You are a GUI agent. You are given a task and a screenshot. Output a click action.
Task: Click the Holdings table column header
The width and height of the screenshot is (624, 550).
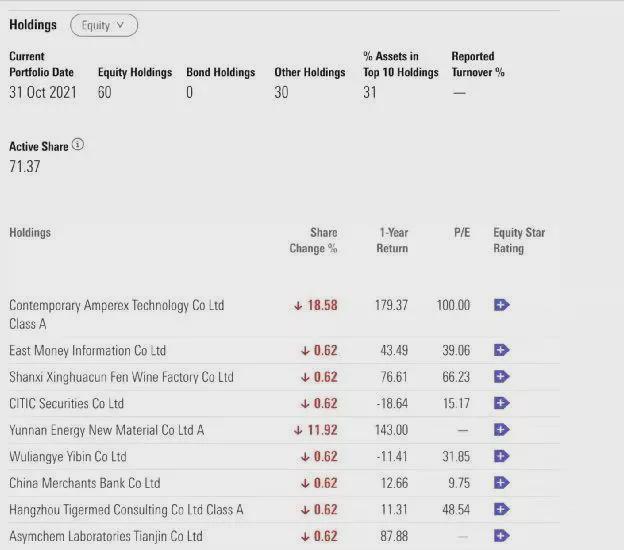pos(30,232)
